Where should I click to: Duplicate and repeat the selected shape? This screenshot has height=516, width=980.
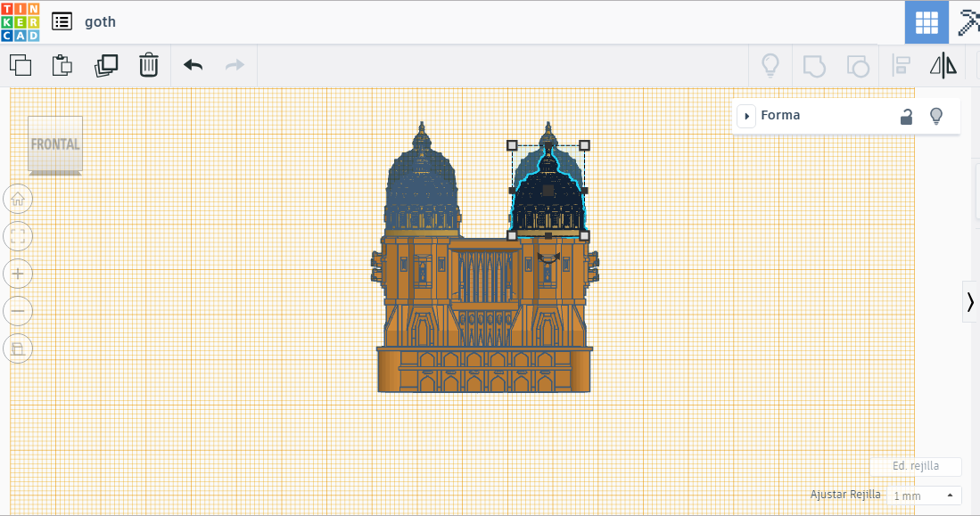[x=106, y=65]
